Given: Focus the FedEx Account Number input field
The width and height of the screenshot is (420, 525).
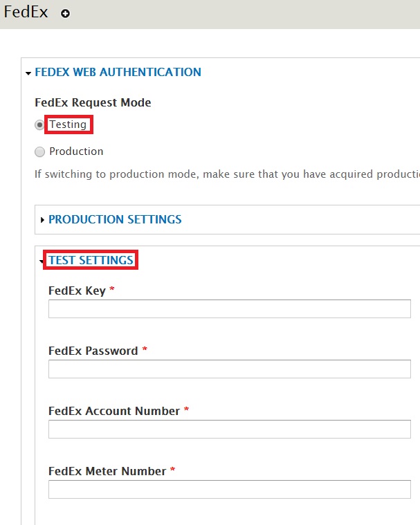Looking at the screenshot, I should pyautogui.click(x=230, y=430).
